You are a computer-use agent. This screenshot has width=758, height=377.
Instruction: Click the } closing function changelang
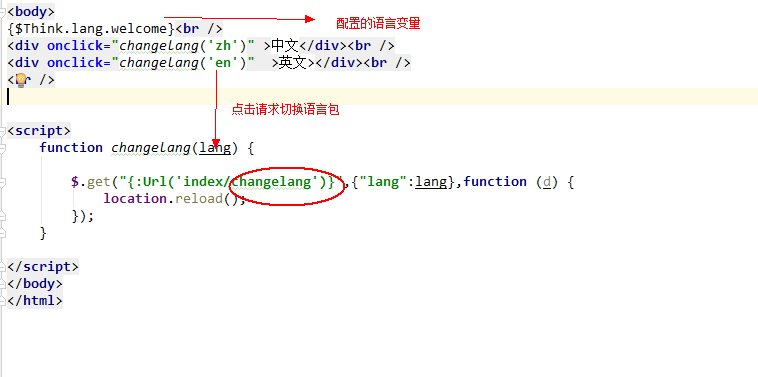pos(43,233)
